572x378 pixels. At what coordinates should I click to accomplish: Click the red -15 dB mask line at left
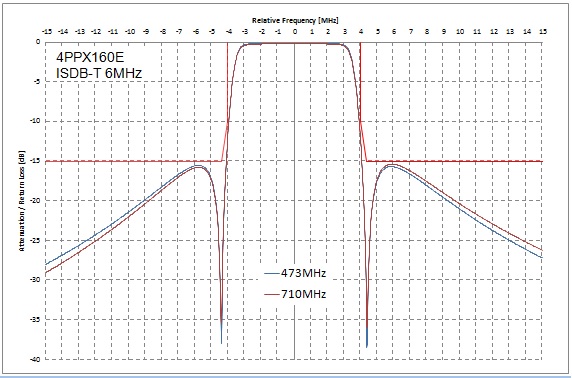click(x=134, y=161)
